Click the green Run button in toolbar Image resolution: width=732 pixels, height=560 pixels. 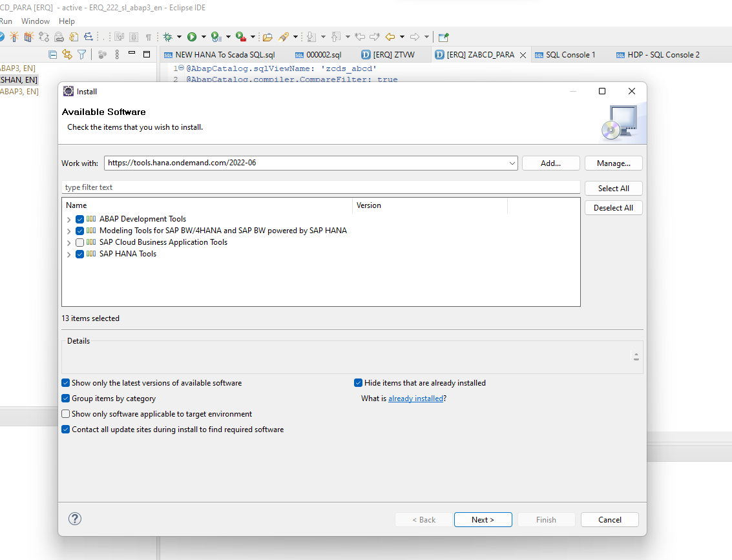pos(191,37)
